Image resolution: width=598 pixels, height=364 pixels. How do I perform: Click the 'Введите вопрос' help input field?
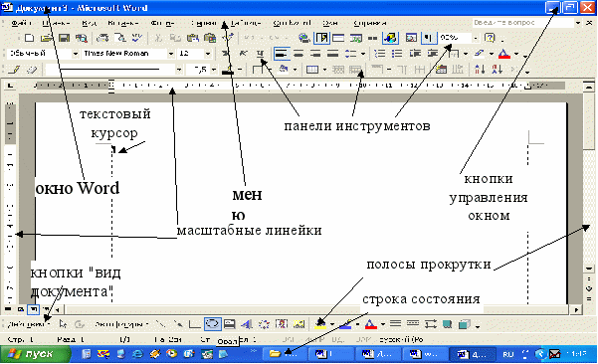(x=522, y=23)
